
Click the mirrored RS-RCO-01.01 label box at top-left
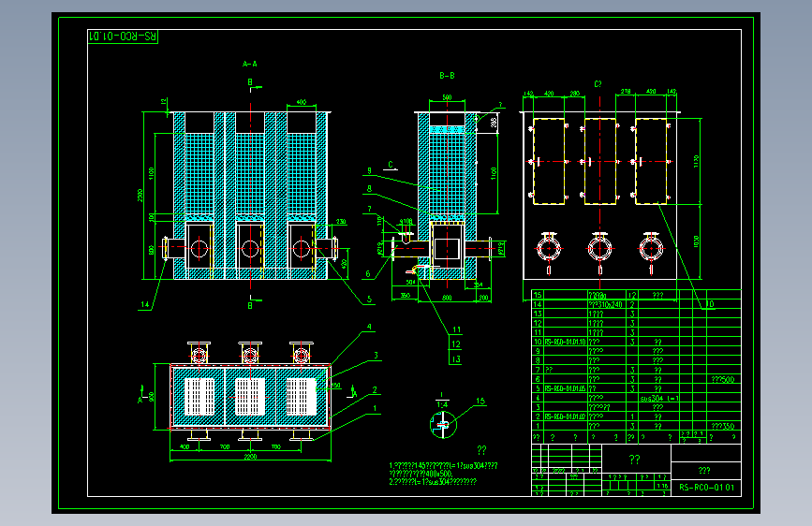tap(123, 37)
